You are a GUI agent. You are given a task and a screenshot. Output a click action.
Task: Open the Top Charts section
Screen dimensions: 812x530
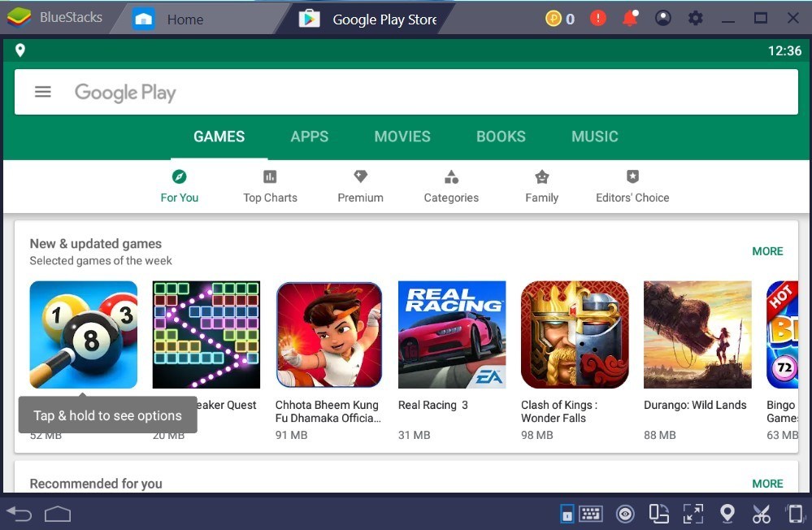point(270,186)
